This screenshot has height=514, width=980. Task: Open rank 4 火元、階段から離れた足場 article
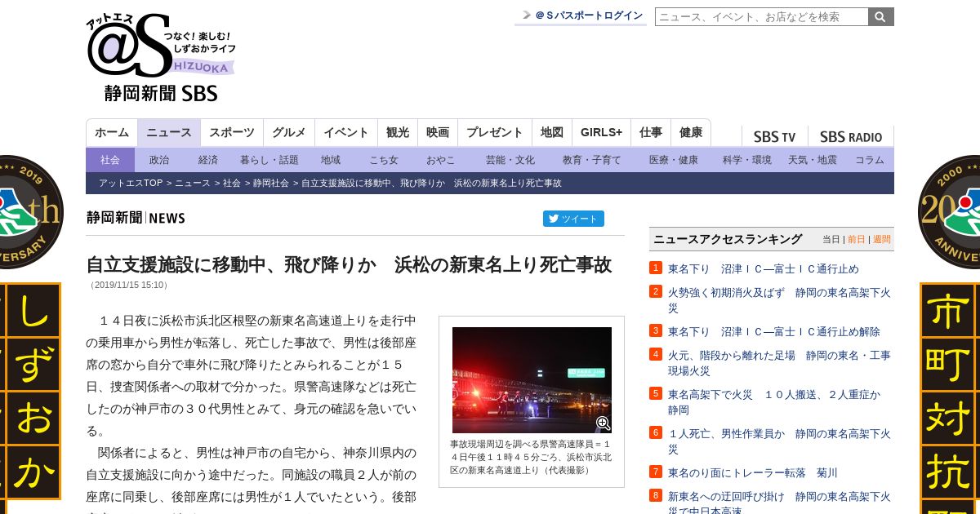[779, 362]
